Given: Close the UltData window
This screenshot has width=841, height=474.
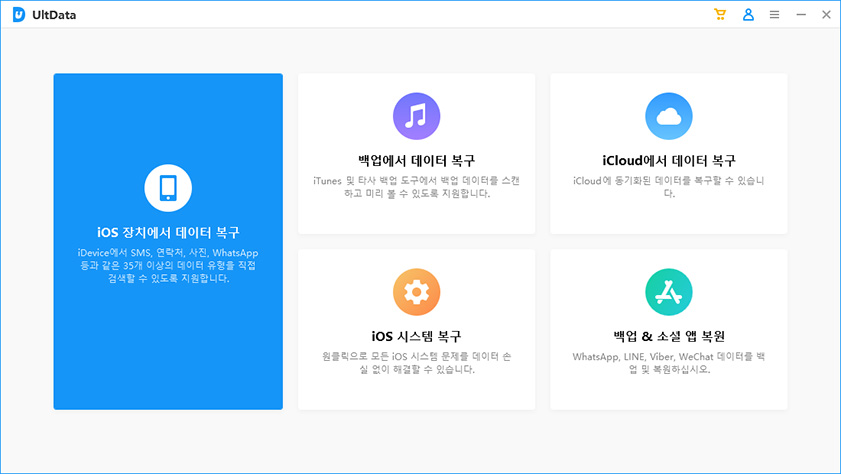Looking at the screenshot, I should pyautogui.click(x=827, y=15).
